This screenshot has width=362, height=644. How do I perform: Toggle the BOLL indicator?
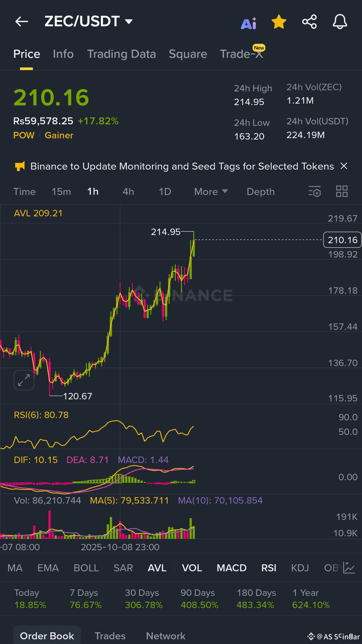[x=86, y=568]
